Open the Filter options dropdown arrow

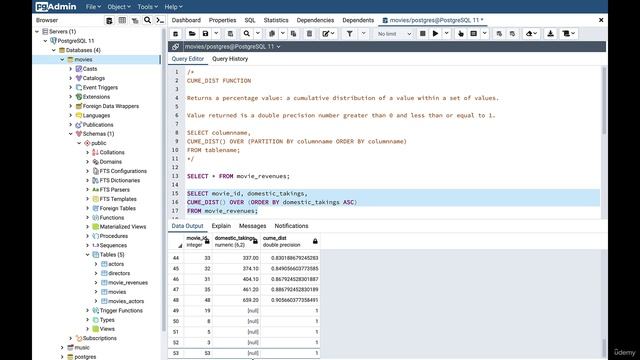point(363,34)
